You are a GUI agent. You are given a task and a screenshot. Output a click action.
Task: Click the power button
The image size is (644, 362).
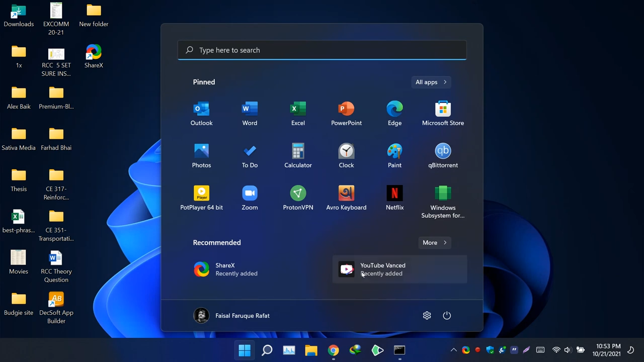coord(447,315)
